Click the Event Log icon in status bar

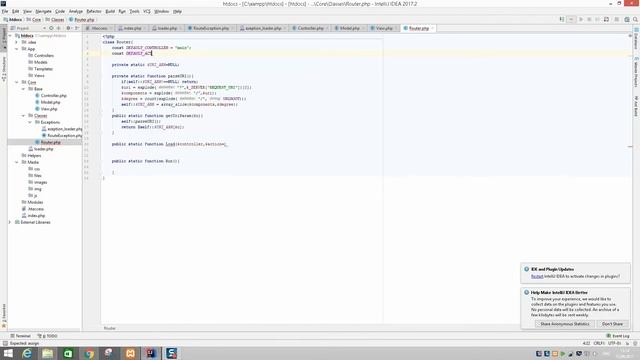tap(608, 336)
